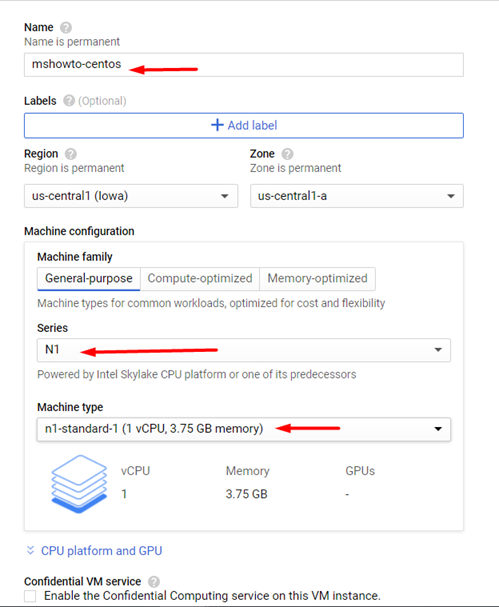
Task: Open the Labels help tooltip icon
Action: tap(69, 101)
